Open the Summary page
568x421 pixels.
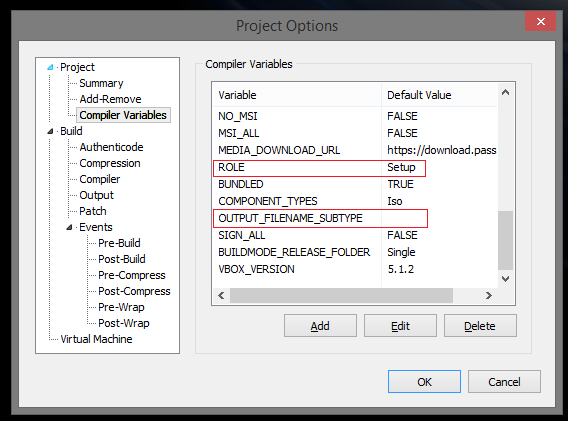click(x=101, y=83)
